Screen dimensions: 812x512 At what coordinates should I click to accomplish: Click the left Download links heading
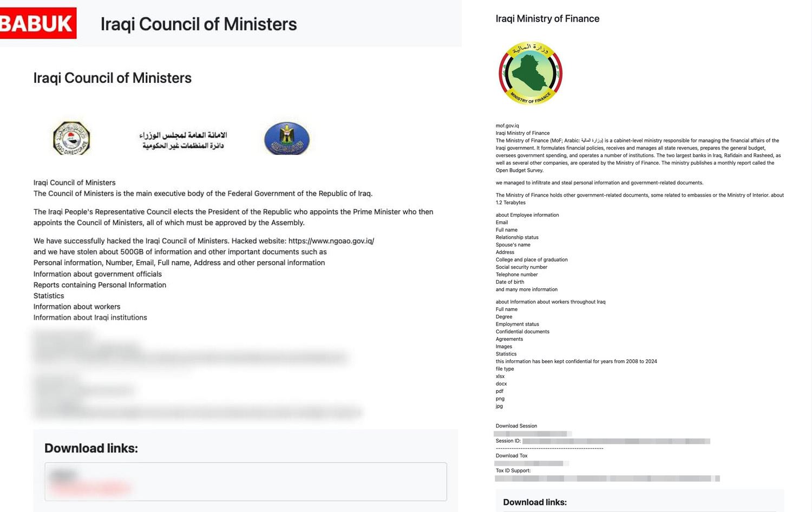click(x=91, y=449)
